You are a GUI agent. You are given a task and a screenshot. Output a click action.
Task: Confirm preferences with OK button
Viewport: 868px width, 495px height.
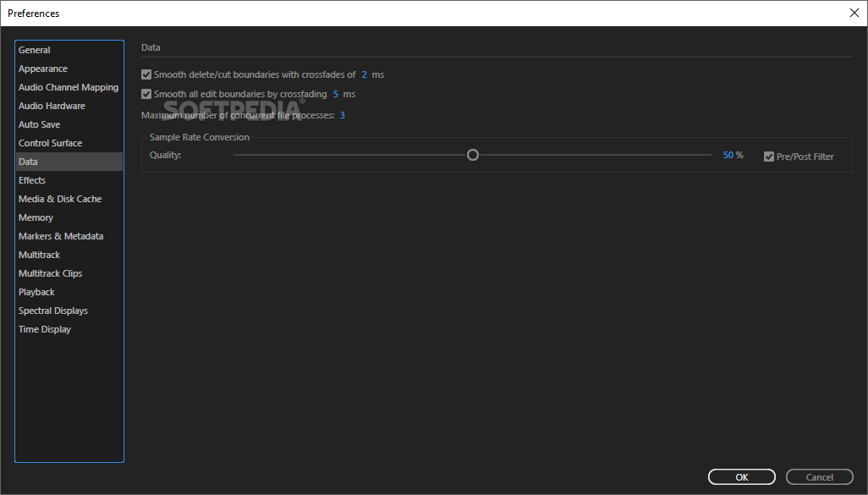742,477
